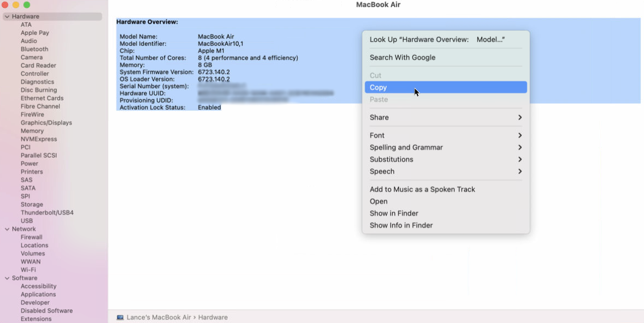Select Show in Finder
Screen dimensions: 644x323
click(446, 213)
